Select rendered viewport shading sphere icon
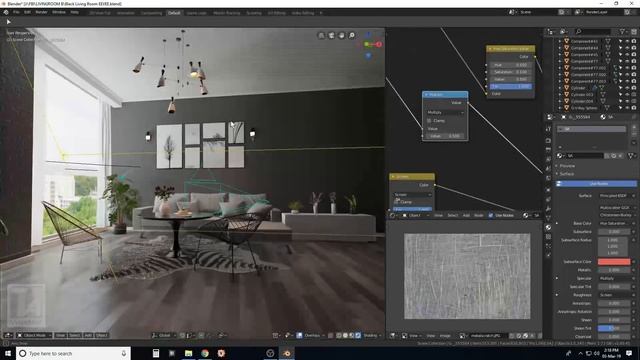Image resolution: width=640 pixels, height=360 pixels. 358,336
